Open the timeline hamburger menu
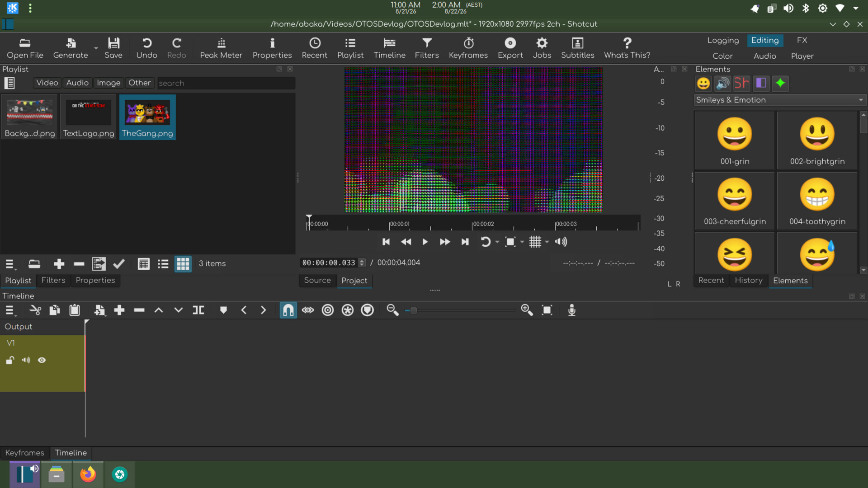 10,310
